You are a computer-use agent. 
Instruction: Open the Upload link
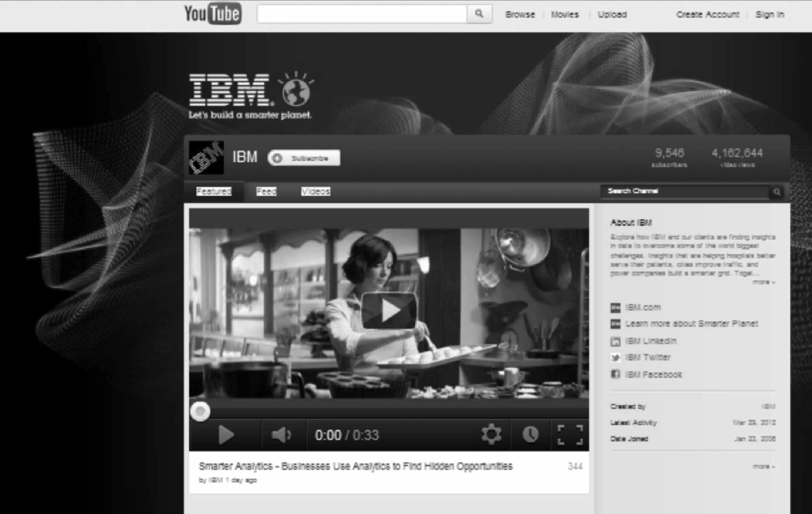(x=612, y=14)
